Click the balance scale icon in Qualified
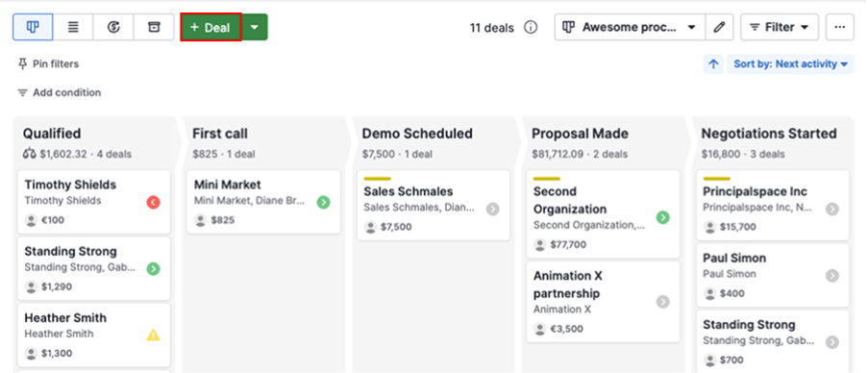868x373 pixels. pyautogui.click(x=30, y=154)
